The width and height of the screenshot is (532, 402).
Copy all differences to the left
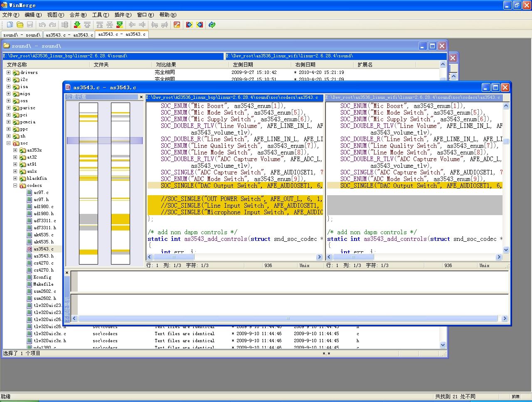[x=200, y=25]
